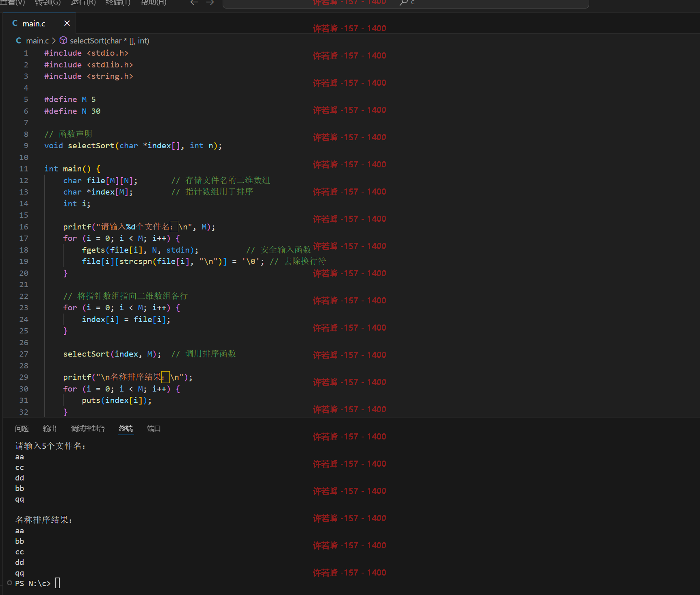Click 'int main() {' on line 11

coord(72,169)
